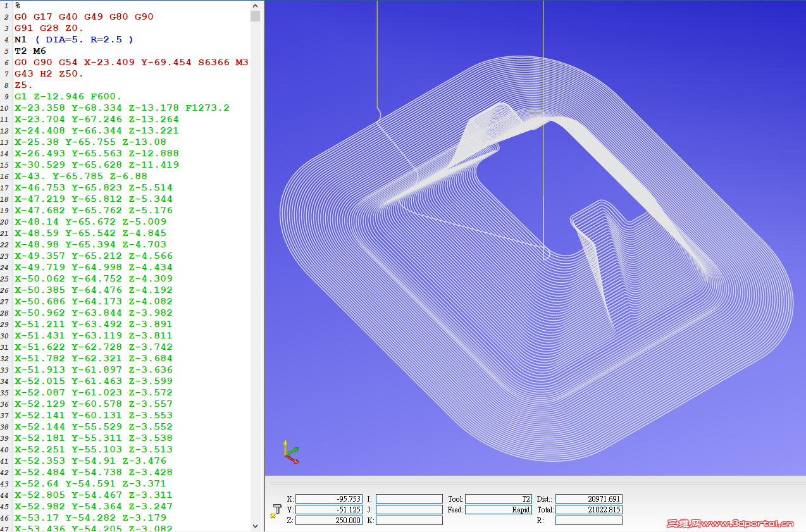This screenshot has height=532, width=806.
Task: Click the empty I value field
Action: pos(409,499)
